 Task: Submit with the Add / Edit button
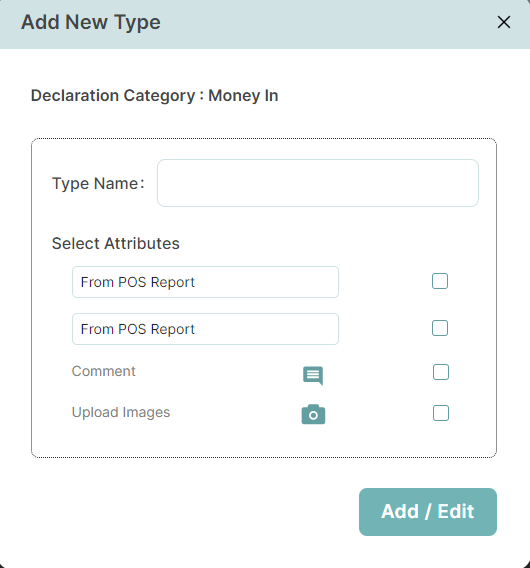(x=428, y=512)
